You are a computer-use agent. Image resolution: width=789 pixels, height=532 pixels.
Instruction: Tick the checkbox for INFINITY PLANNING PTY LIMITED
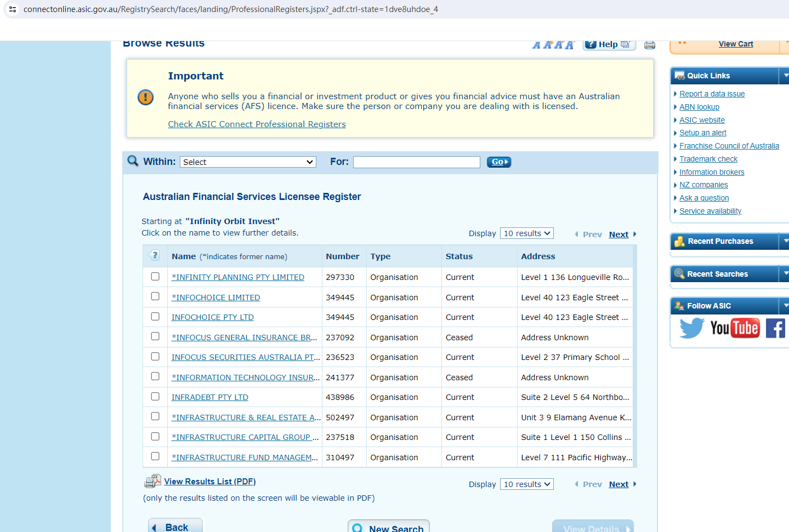click(x=155, y=277)
